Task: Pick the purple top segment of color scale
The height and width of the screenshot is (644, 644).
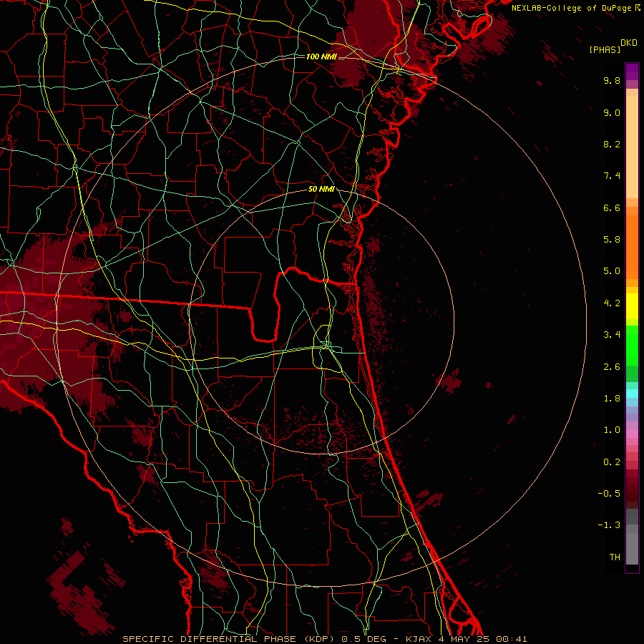Action: tap(632, 72)
